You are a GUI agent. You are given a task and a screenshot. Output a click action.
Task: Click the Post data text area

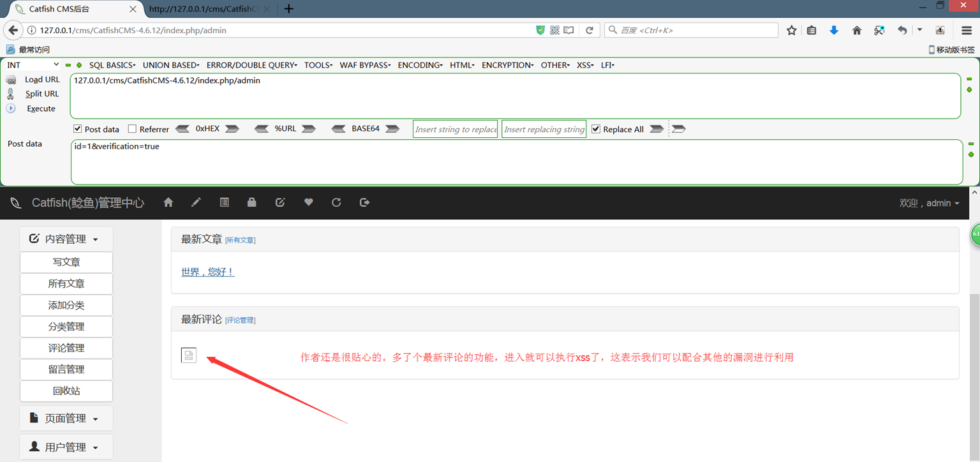tap(516, 162)
